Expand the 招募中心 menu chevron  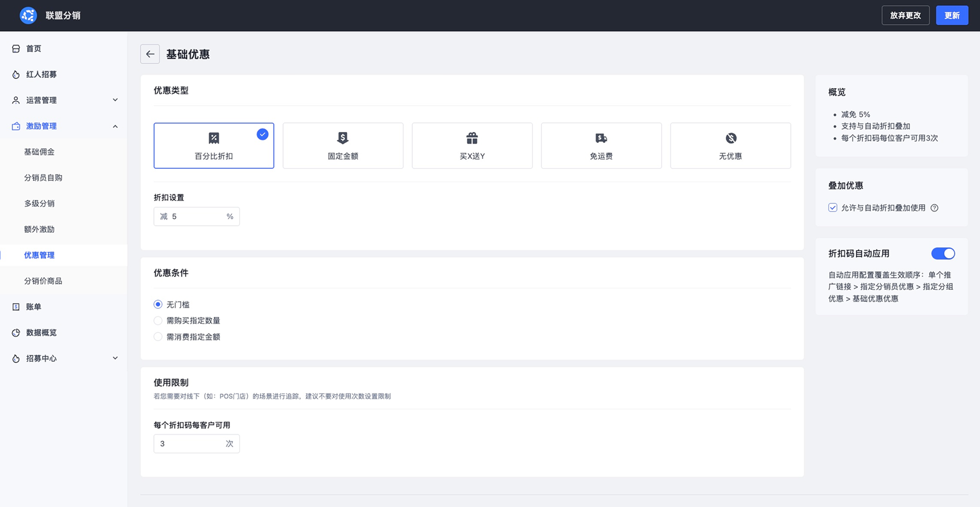tap(115, 358)
